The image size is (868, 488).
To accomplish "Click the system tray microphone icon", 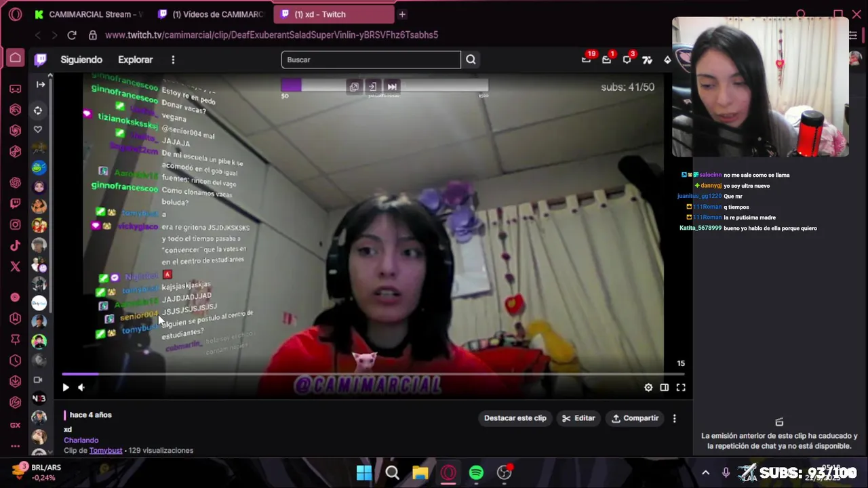I will (726, 472).
